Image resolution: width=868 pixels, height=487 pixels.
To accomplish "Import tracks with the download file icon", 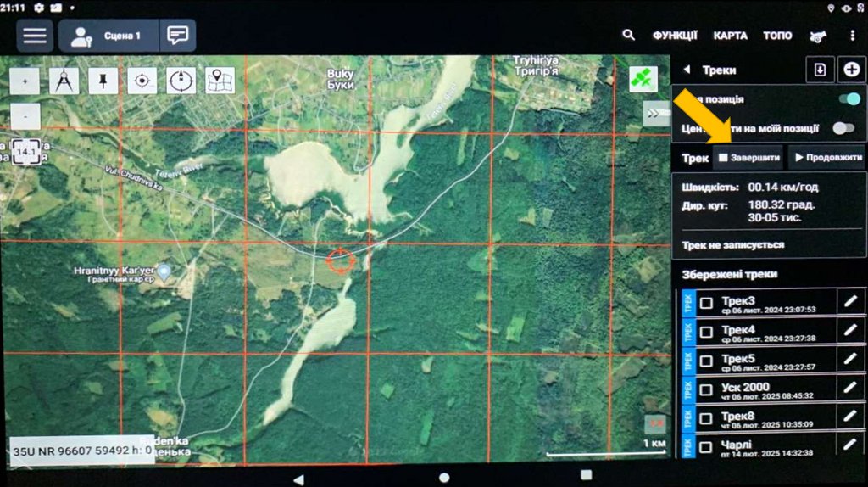I will pos(820,70).
